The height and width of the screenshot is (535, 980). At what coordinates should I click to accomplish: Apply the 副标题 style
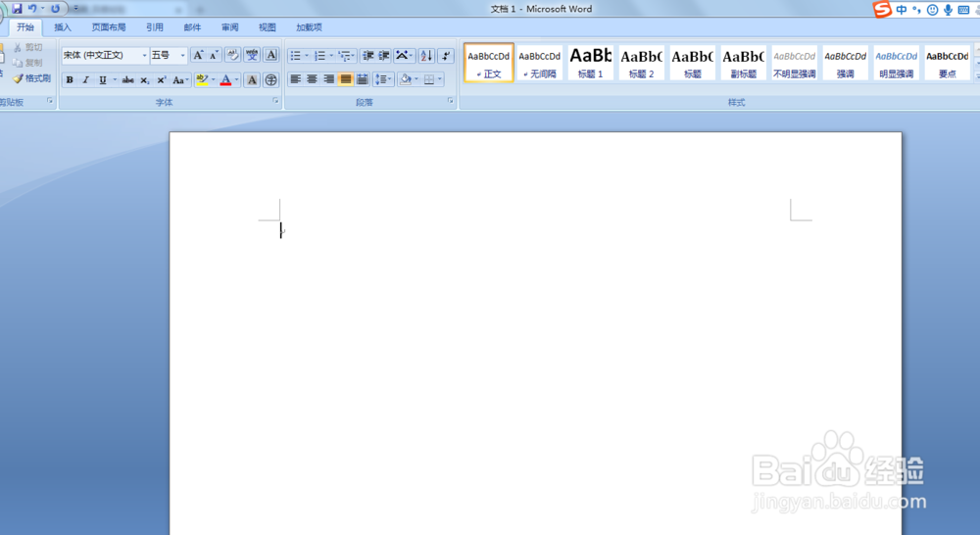(x=744, y=63)
